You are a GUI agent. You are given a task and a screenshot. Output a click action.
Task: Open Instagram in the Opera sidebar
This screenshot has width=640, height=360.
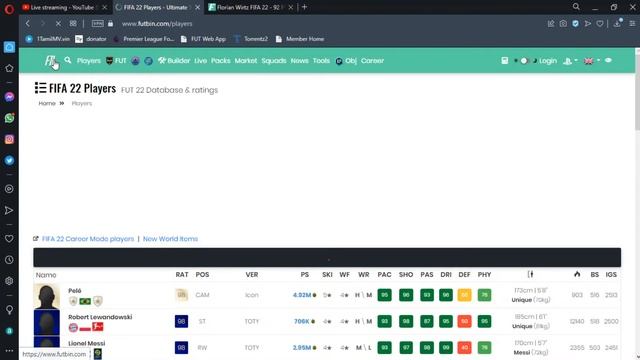(x=9, y=139)
